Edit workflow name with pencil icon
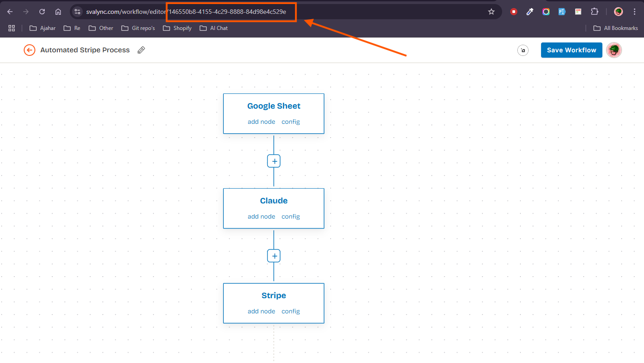This screenshot has height=363, width=644. [x=141, y=50]
